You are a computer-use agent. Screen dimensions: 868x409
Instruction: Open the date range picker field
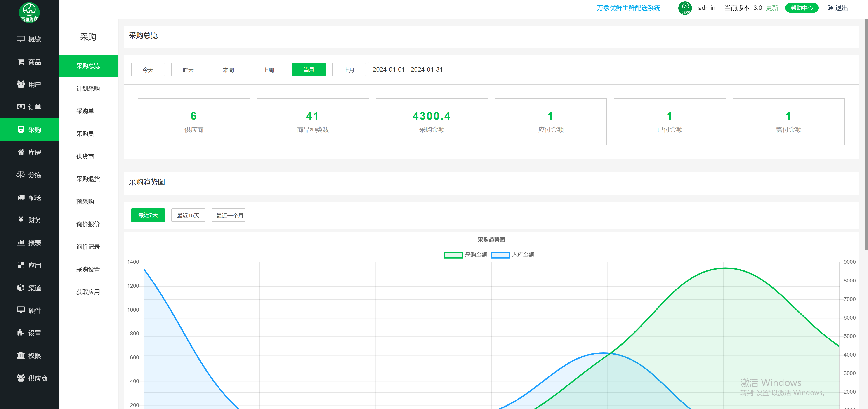point(408,69)
